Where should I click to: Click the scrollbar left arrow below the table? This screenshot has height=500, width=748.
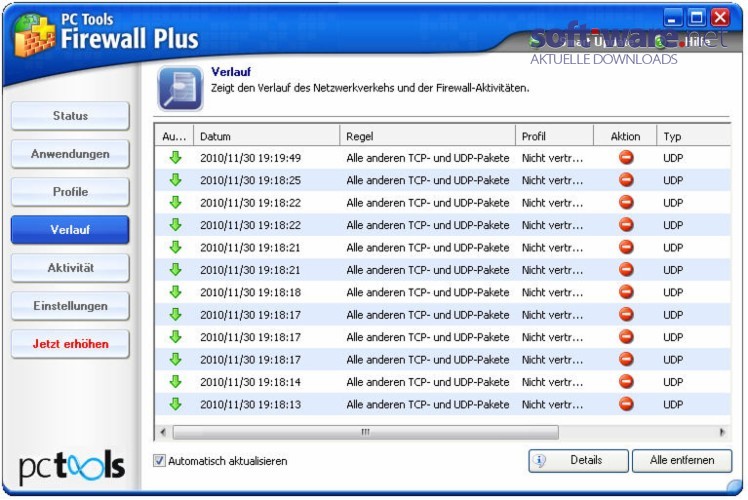[x=163, y=432]
